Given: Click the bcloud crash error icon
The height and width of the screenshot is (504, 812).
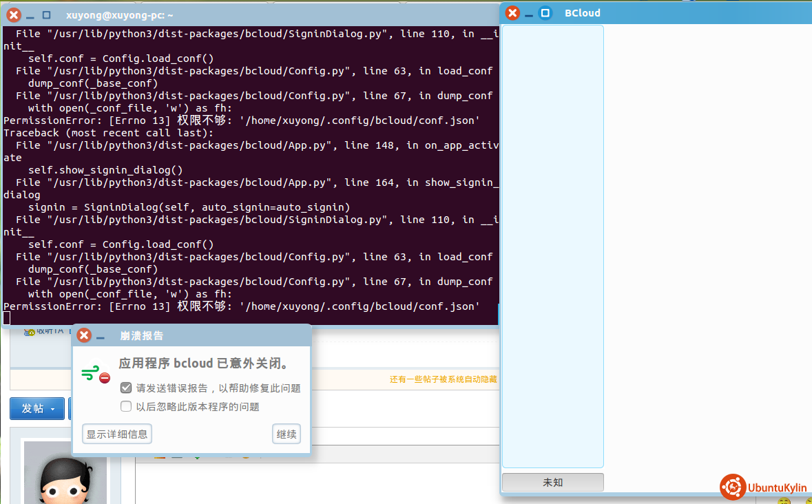Looking at the screenshot, I should pos(96,375).
